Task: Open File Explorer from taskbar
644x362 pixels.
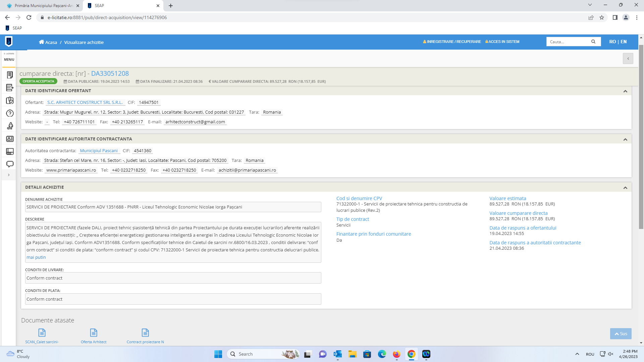Action: pyautogui.click(x=352, y=354)
